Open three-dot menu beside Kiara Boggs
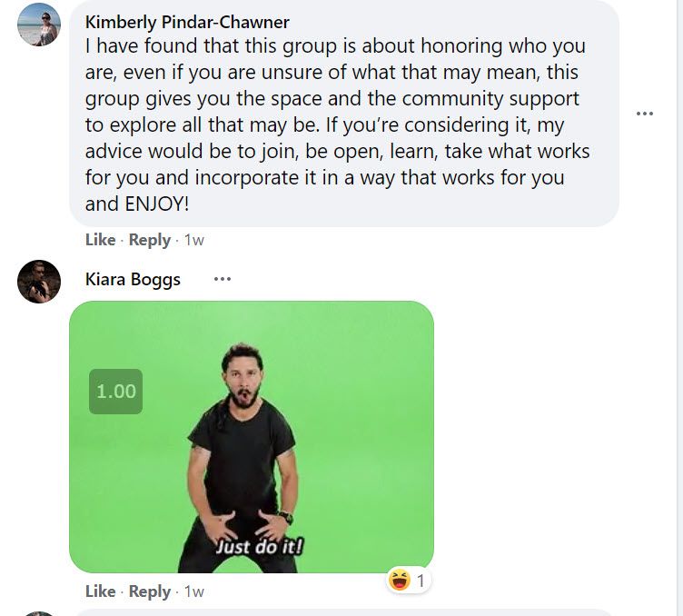 pyautogui.click(x=223, y=279)
